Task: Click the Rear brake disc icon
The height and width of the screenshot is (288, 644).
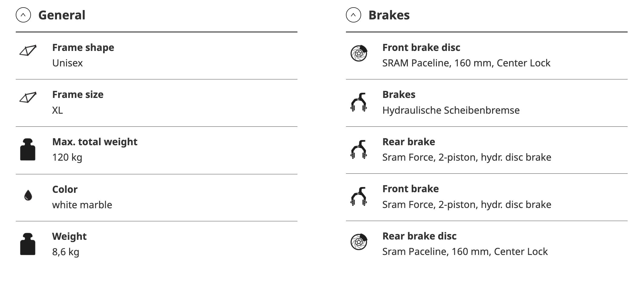Action: click(x=359, y=242)
